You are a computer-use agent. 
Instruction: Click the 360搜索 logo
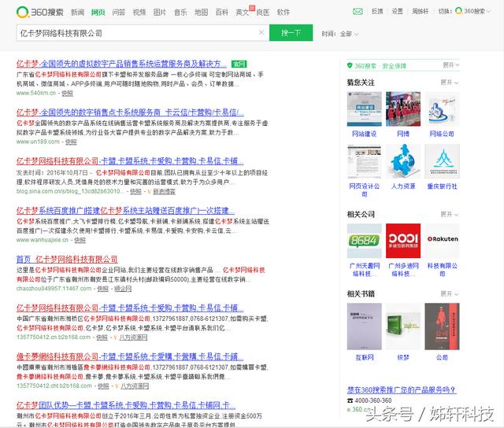point(40,13)
